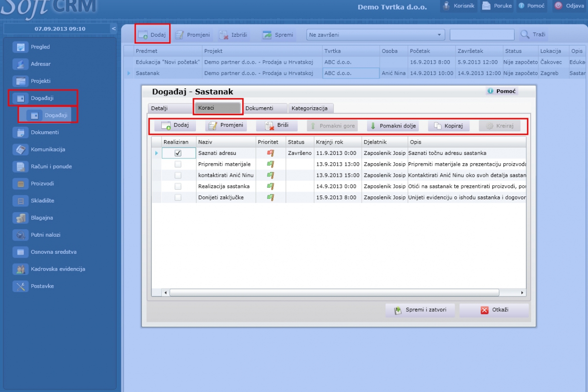The height and width of the screenshot is (392, 588).
Task: Open the Osnovna sredstva sidebar icon
Action: 21,252
